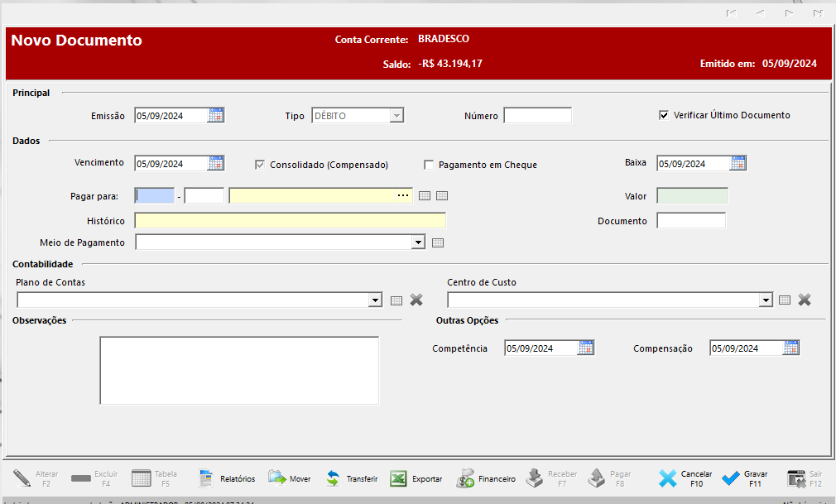The height and width of the screenshot is (504, 836).
Task: Focus the Valor input field
Action: coord(692,196)
